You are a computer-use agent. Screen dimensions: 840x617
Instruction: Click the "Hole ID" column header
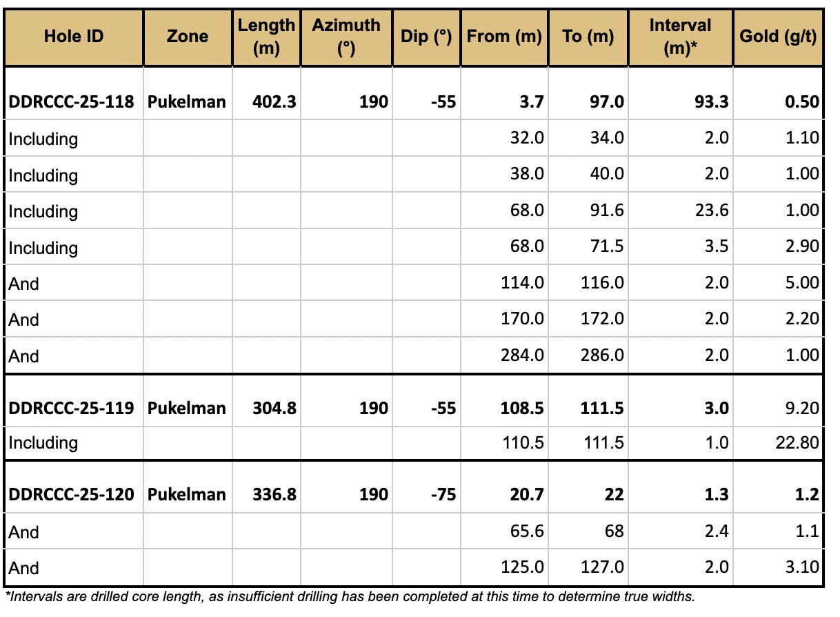point(74,37)
